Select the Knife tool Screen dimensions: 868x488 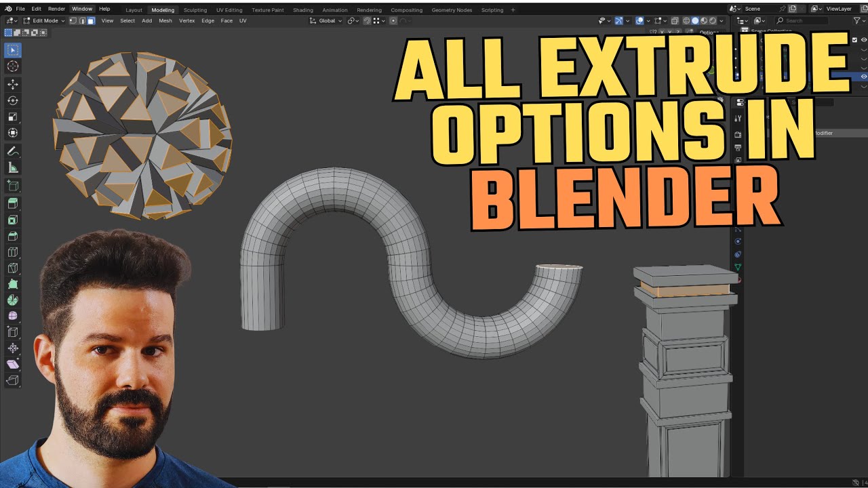coord(13,268)
